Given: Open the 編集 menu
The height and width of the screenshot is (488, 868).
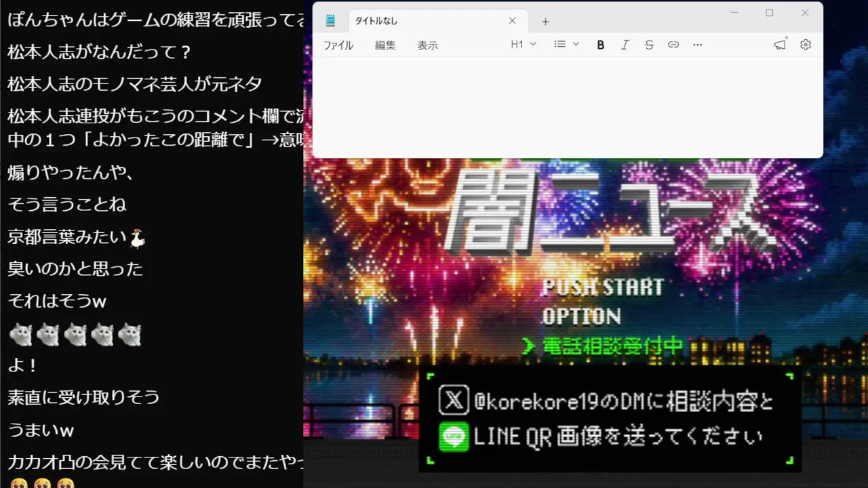Looking at the screenshot, I should pyautogui.click(x=385, y=45).
